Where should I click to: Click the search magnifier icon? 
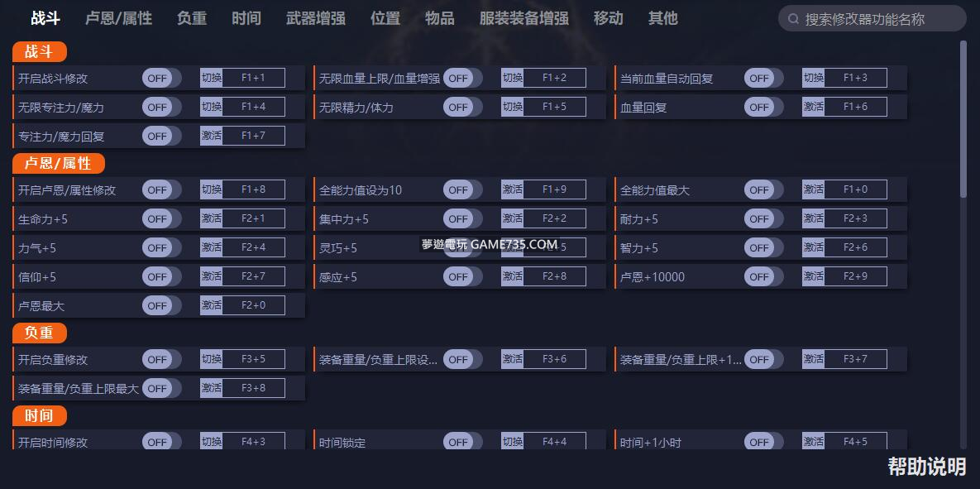click(x=793, y=18)
